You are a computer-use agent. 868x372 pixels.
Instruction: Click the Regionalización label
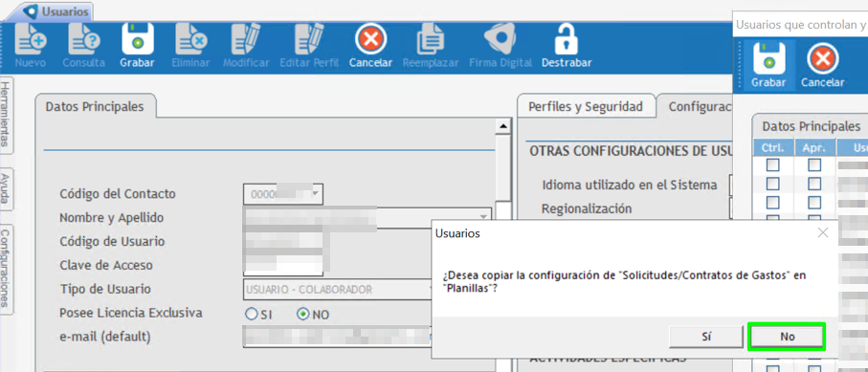(x=587, y=208)
